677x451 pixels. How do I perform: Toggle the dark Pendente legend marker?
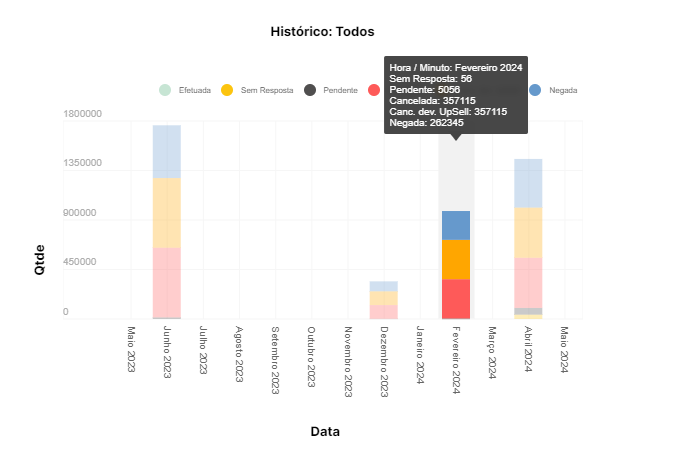310,90
